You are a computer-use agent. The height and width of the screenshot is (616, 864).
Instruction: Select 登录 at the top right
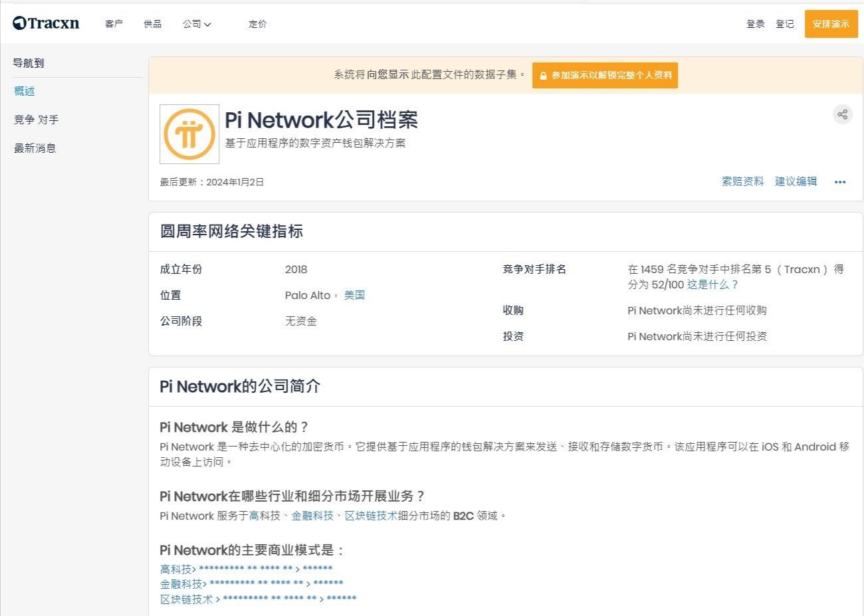click(x=756, y=23)
